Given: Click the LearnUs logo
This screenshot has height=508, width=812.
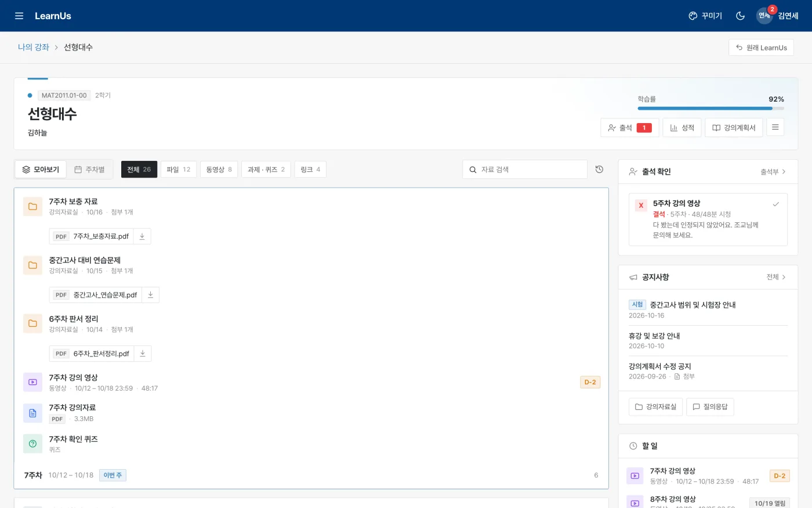Looking at the screenshot, I should coord(53,16).
